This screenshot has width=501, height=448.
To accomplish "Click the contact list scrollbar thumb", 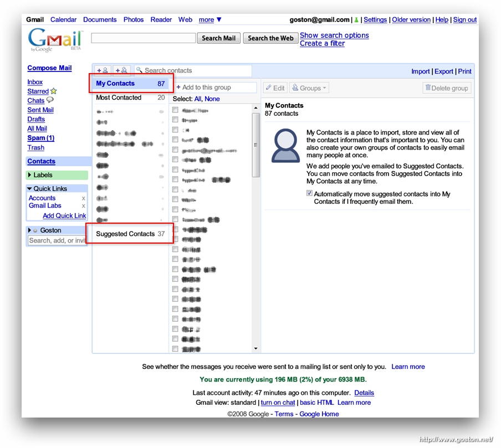I will point(255,144).
